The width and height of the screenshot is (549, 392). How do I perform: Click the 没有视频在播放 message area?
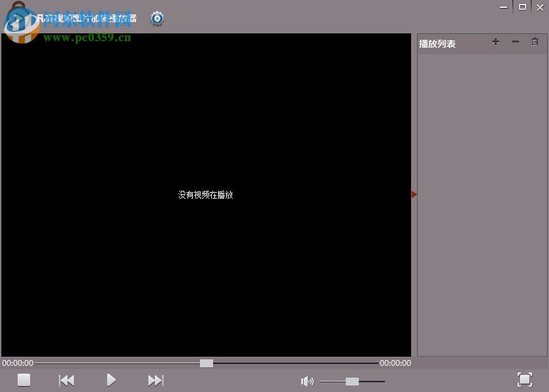coord(205,195)
